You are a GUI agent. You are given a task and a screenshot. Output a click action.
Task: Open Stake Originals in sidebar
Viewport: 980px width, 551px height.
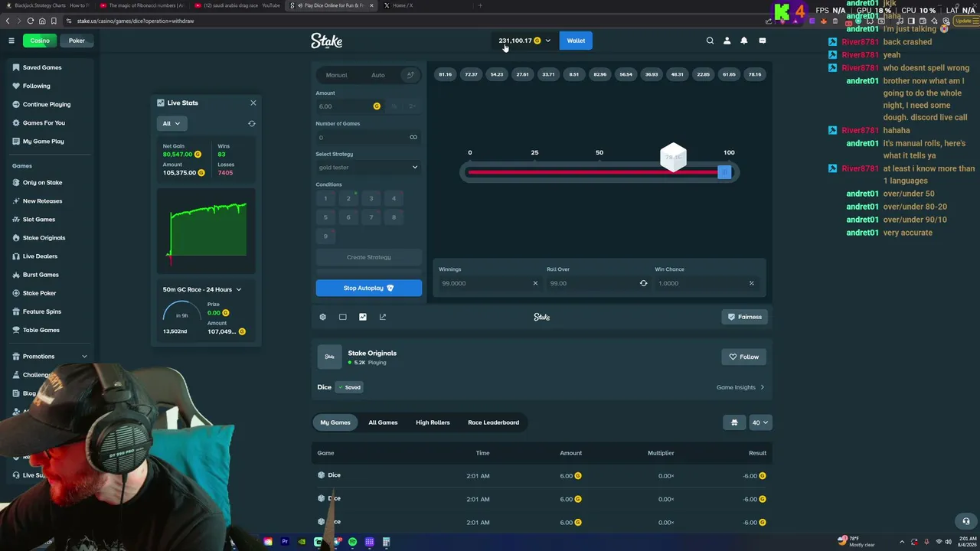pos(44,238)
